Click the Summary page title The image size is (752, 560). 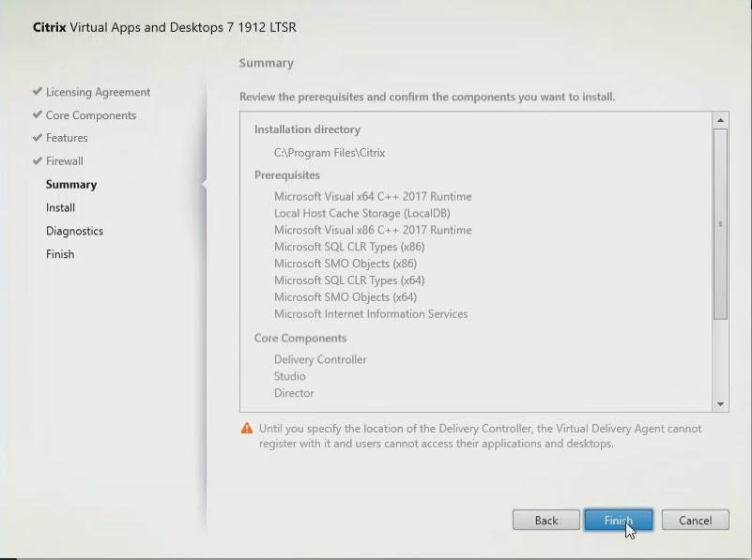click(267, 63)
